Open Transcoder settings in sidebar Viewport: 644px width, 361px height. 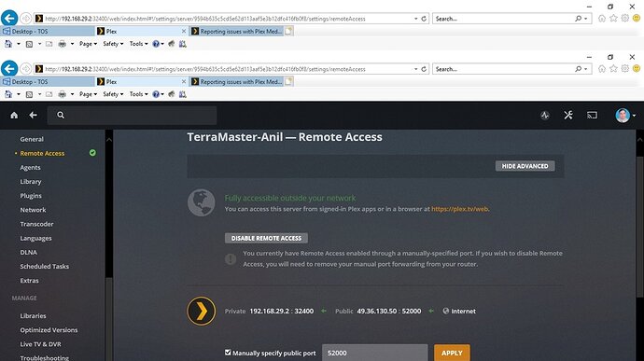coord(36,224)
